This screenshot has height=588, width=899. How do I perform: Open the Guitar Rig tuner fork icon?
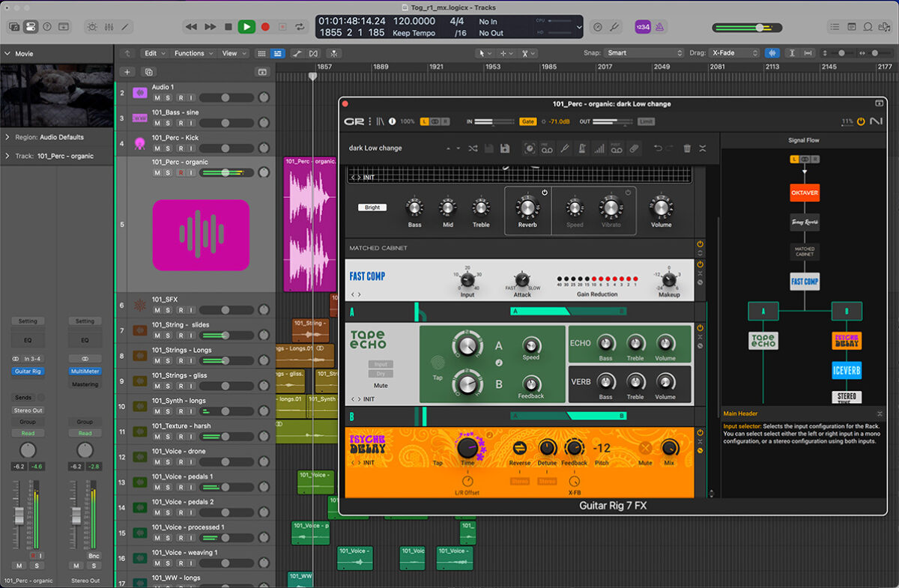564,148
